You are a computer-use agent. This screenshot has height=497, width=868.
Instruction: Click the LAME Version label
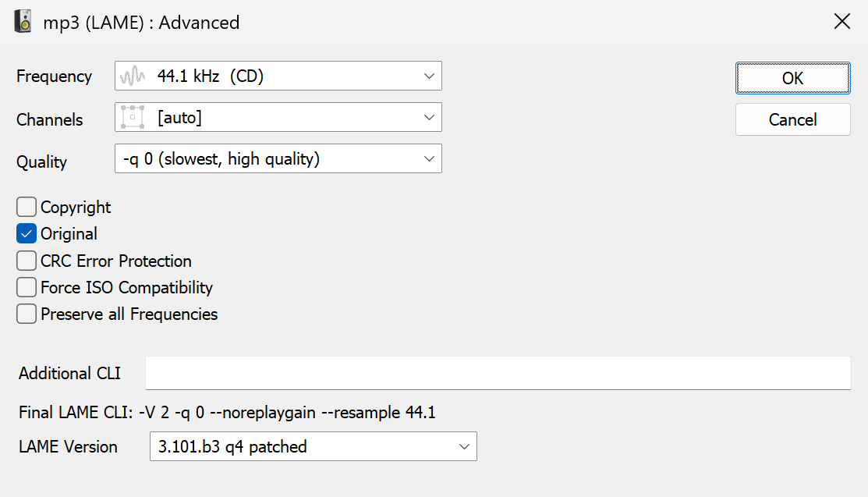pyautogui.click(x=68, y=447)
